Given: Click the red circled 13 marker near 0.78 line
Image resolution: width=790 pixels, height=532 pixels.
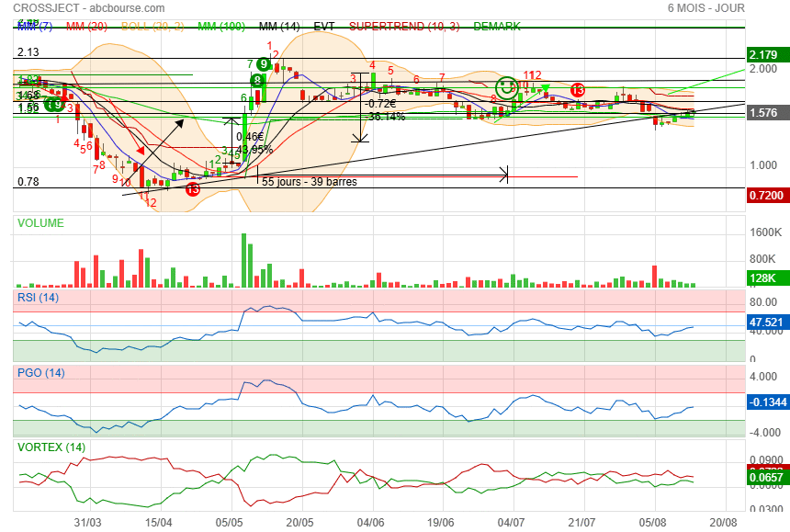Looking at the screenshot, I should tap(193, 189).
